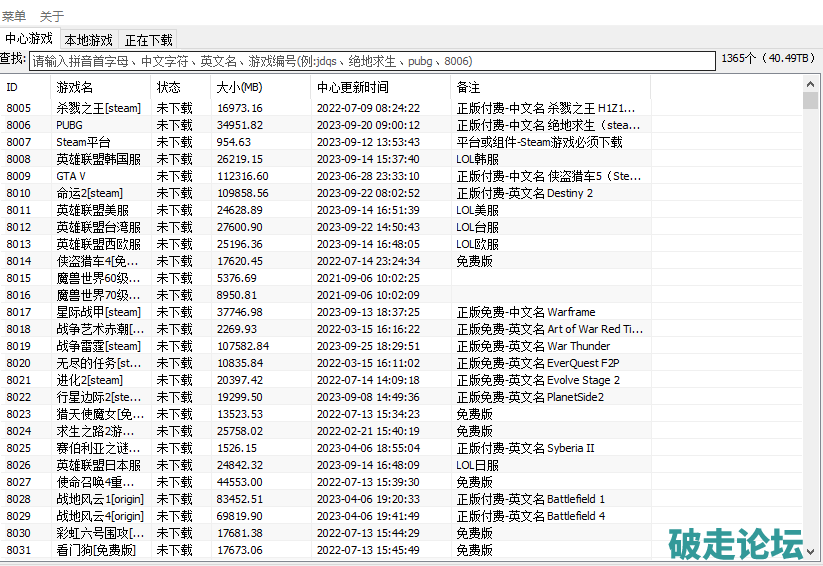Select the row with ID 8019
The image size is (823, 566).
coord(19,346)
